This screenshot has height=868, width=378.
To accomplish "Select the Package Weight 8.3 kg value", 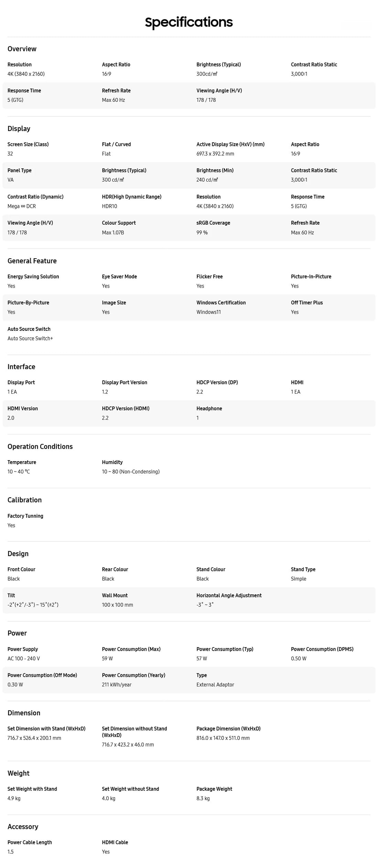I will [x=203, y=799].
